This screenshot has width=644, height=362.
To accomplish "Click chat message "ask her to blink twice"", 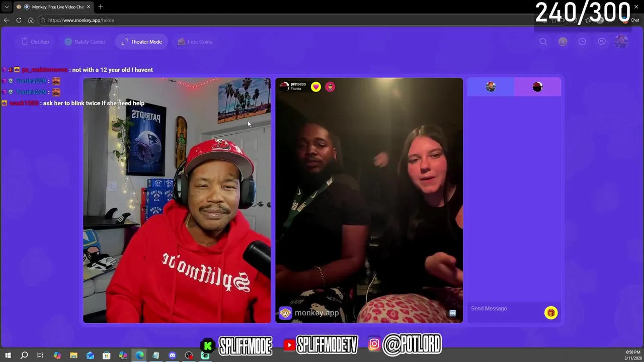I will [x=94, y=103].
